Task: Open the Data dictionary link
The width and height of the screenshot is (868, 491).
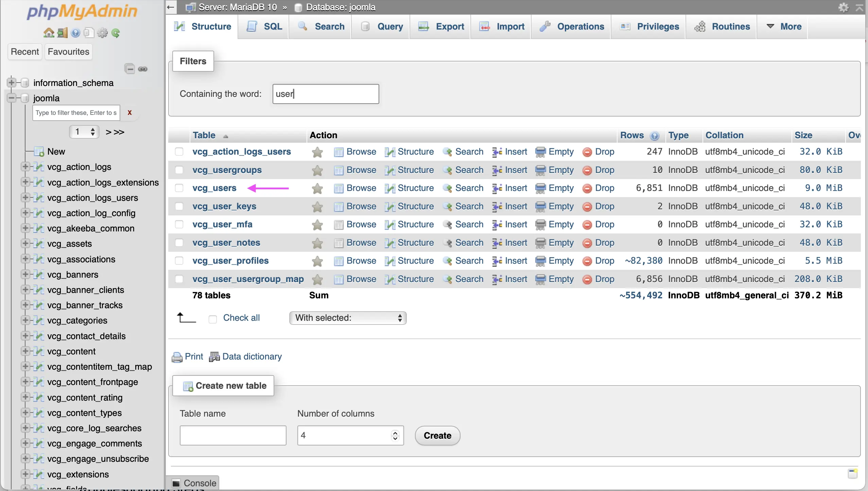Action: click(x=252, y=356)
